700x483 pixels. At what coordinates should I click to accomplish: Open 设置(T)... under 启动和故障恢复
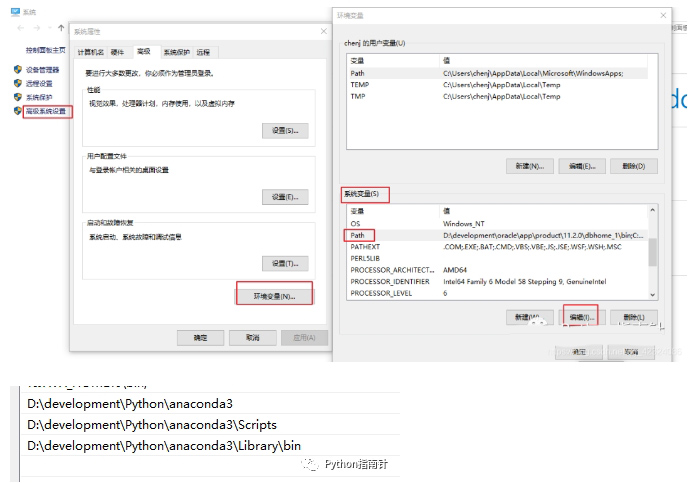[285, 263]
